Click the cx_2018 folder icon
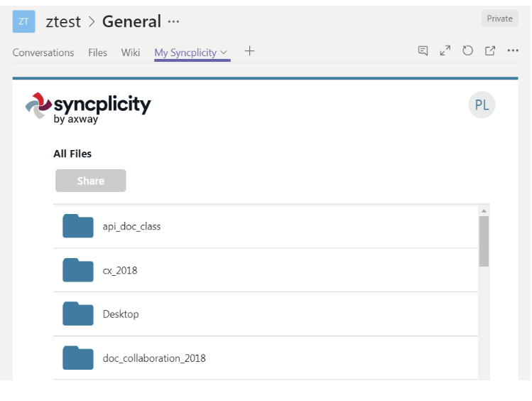Screen dimensions: 532x401 pos(78,270)
